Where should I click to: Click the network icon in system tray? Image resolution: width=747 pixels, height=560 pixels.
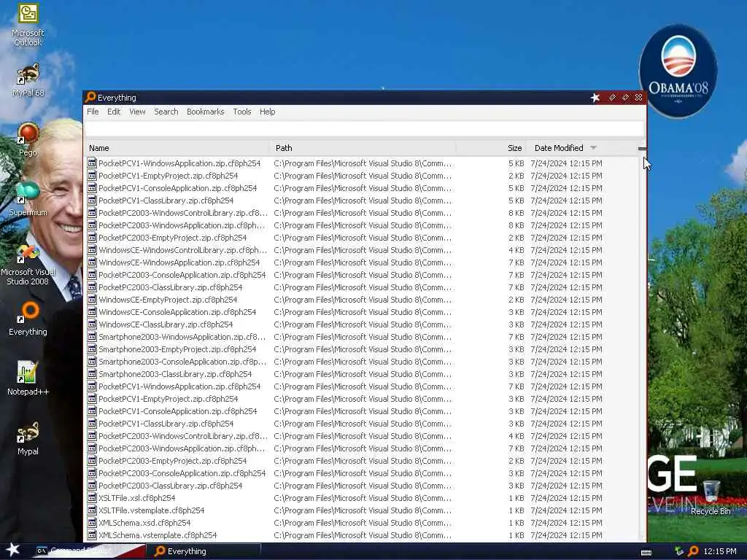click(x=679, y=551)
